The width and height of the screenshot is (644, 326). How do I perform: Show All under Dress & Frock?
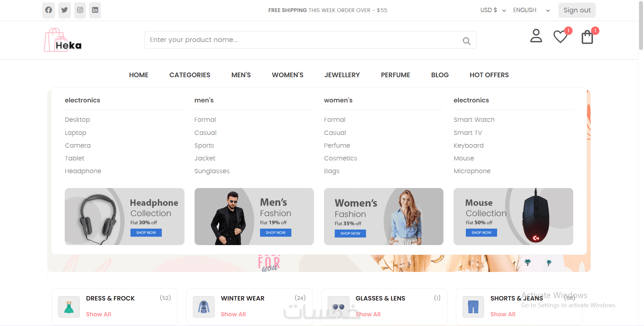98,314
